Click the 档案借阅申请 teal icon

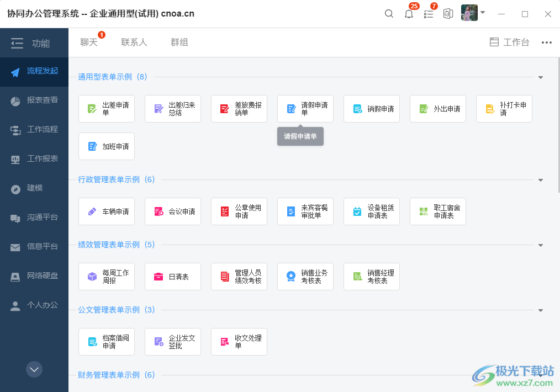[x=92, y=342]
